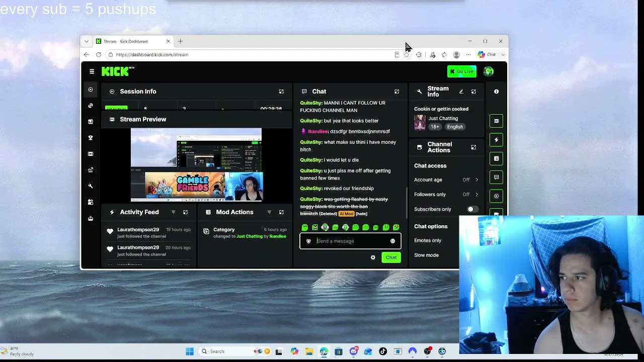Send the message with the Chat button

click(x=391, y=257)
